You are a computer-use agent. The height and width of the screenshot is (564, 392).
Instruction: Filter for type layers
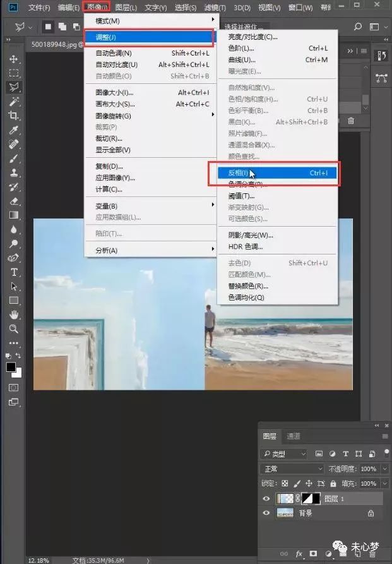(x=346, y=454)
